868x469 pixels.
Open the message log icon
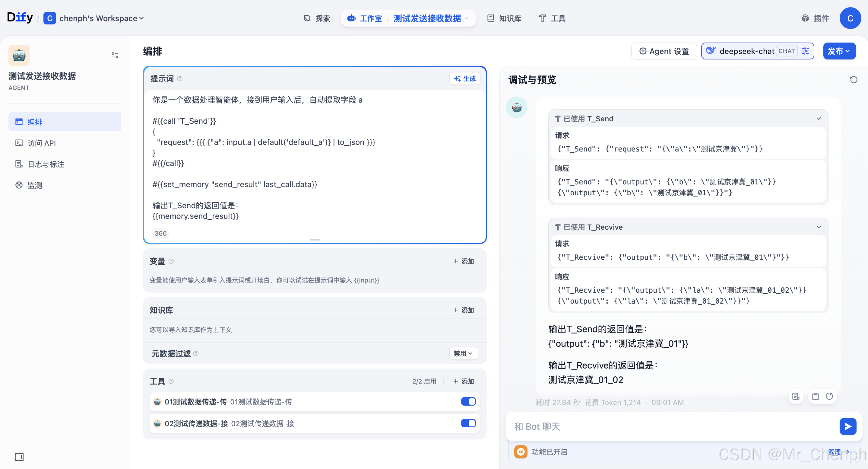[x=796, y=396]
